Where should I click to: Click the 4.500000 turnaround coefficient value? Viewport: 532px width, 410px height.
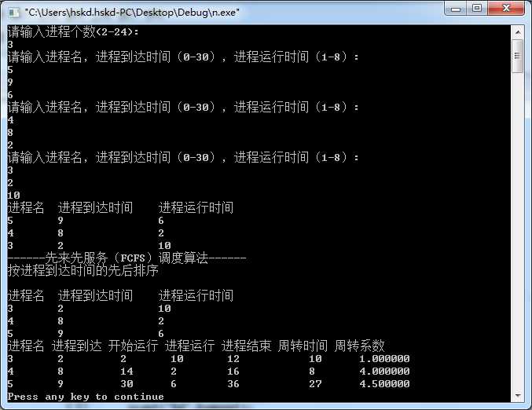click(x=384, y=383)
